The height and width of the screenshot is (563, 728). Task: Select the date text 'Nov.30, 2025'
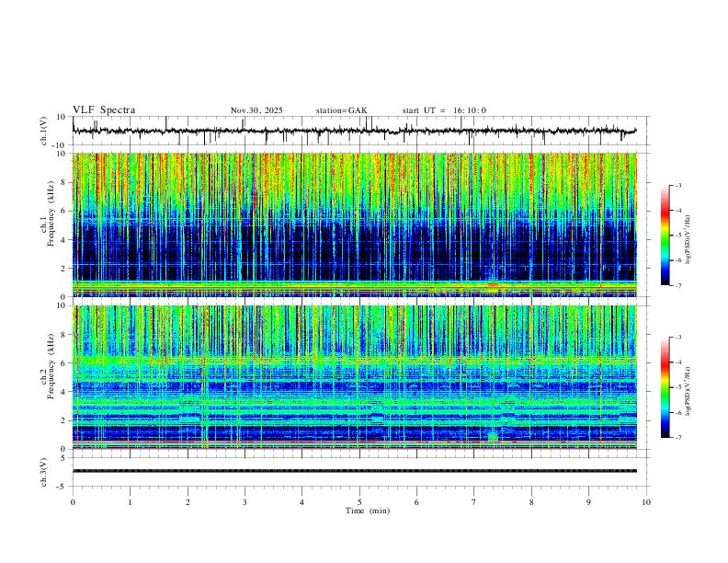click(256, 110)
